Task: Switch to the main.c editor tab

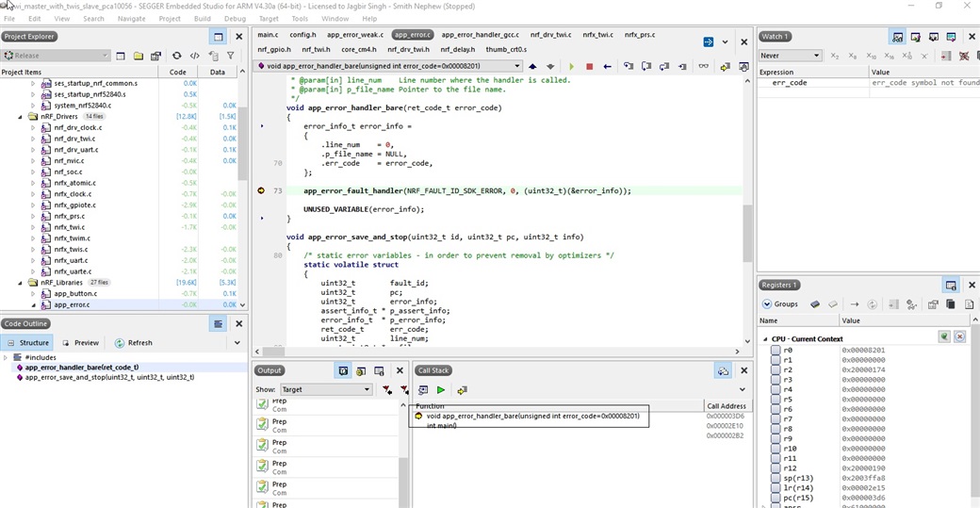Action: click(268, 35)
